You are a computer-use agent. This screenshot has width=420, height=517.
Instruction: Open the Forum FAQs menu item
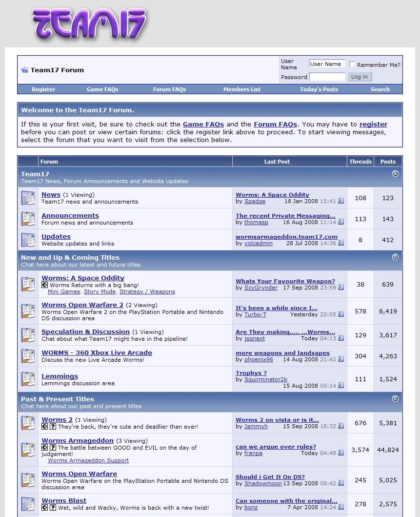169,89
